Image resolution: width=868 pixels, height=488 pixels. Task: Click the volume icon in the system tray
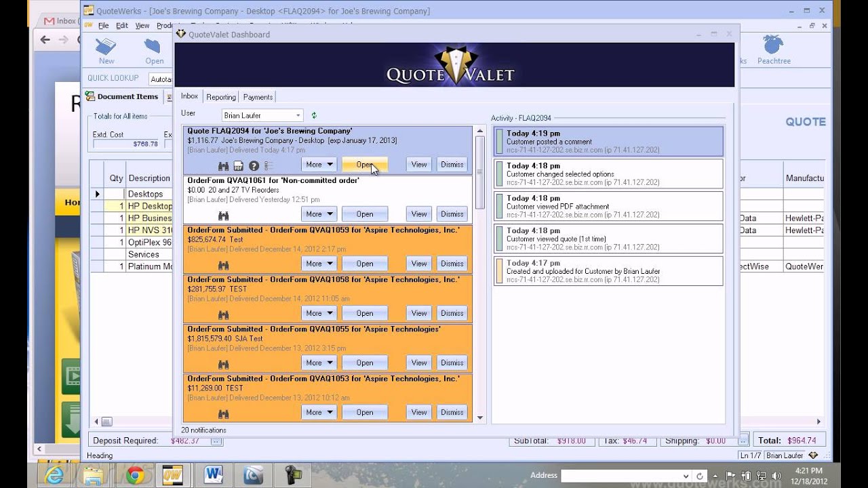(x=776, y=475)
